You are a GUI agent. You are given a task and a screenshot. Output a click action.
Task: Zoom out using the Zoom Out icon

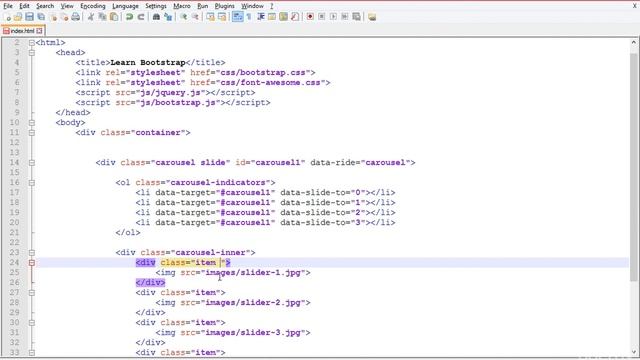195,17
